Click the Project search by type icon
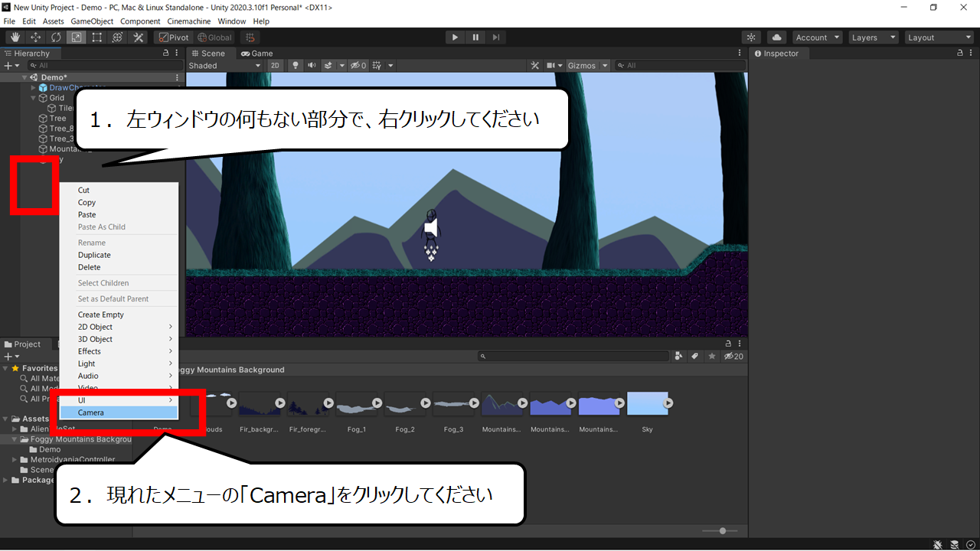Viewport: 980px width, 551px height. click(x=679, y=356)
